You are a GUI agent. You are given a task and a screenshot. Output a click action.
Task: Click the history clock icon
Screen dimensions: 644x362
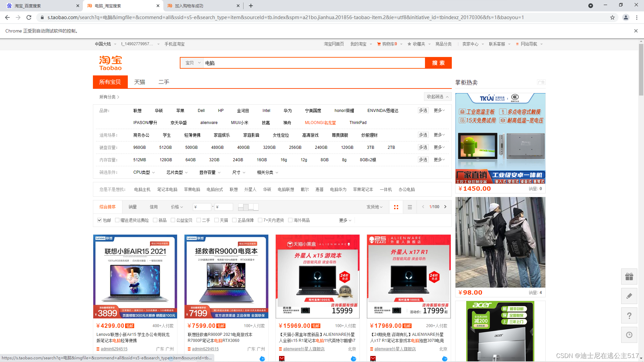(629, 335)
